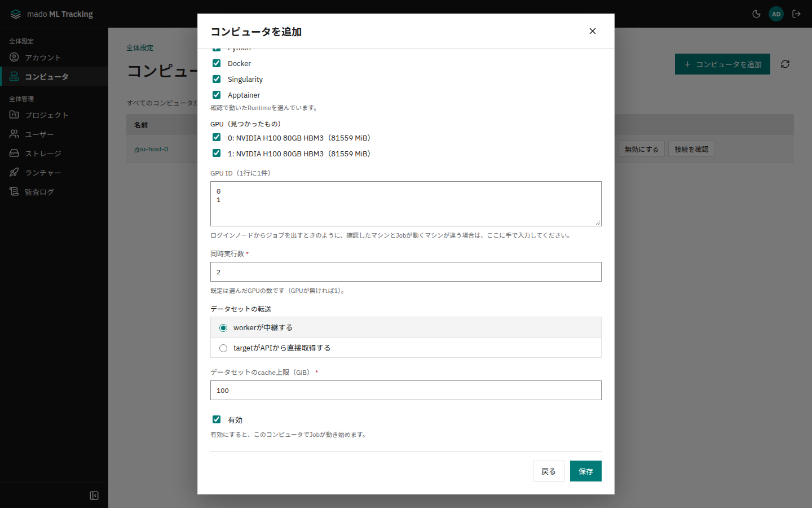The height and width of the screenshot is (508, 812).
Task: Click the 名前 column header
Action: pos(141,125)
